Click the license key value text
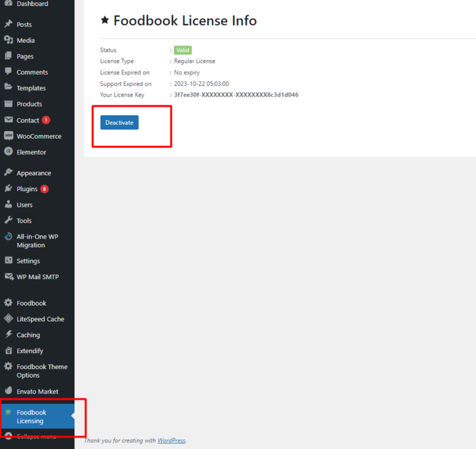476x449 pixels. click(x=236, y=95)
